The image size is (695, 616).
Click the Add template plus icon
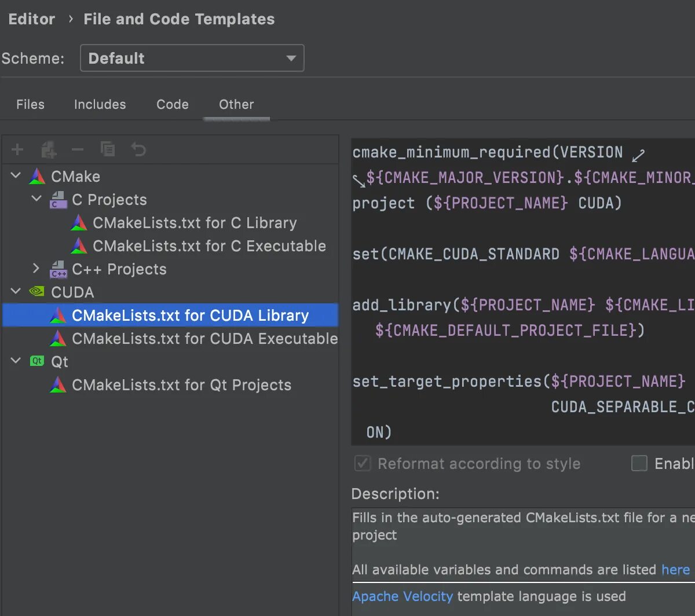click(17, 150)
